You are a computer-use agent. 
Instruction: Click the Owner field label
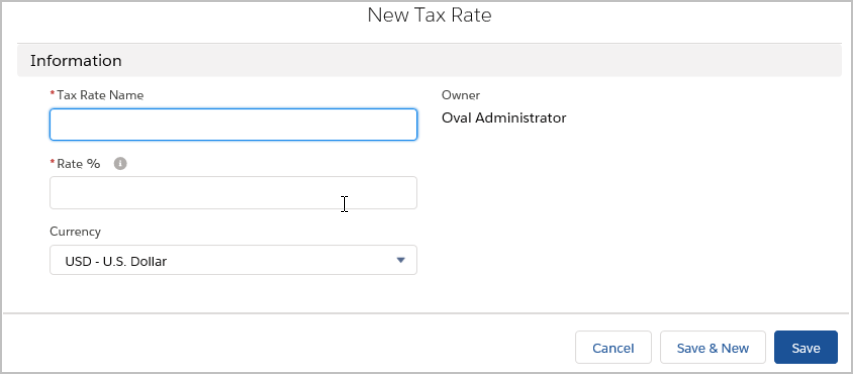tap(461, 95)
